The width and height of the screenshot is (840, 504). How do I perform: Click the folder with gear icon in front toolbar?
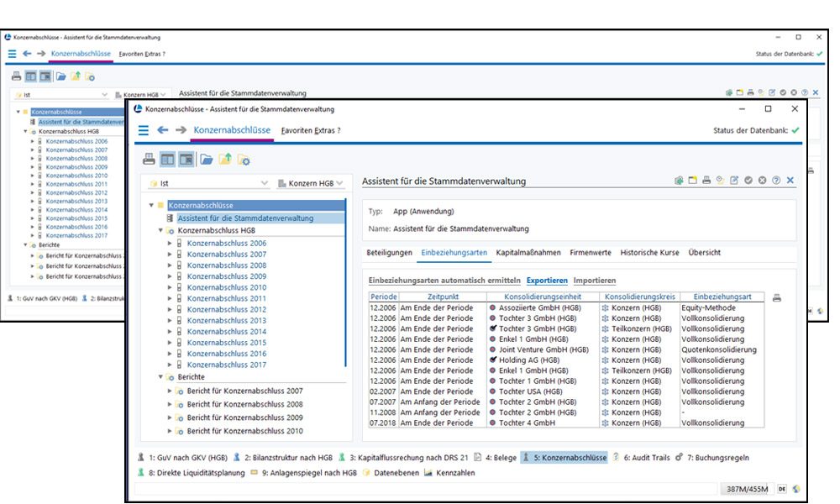tap(244, 160)
